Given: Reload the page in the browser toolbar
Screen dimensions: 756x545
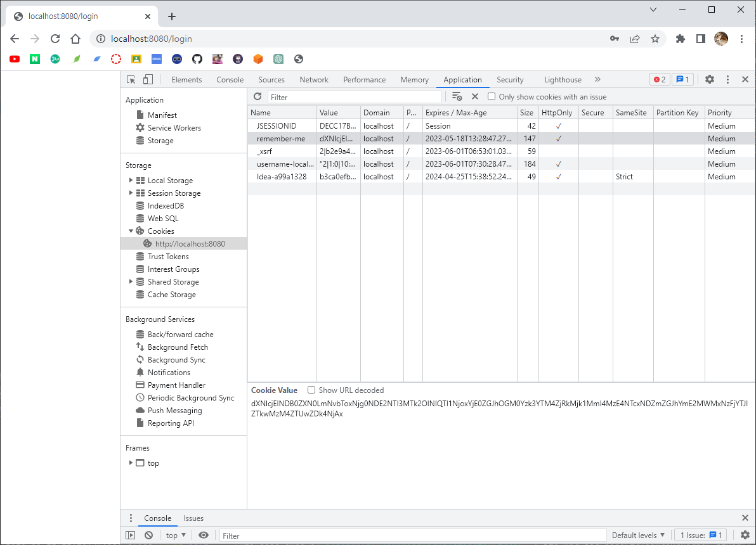Looking at the screenshot, I should click(x=55, y=39).
